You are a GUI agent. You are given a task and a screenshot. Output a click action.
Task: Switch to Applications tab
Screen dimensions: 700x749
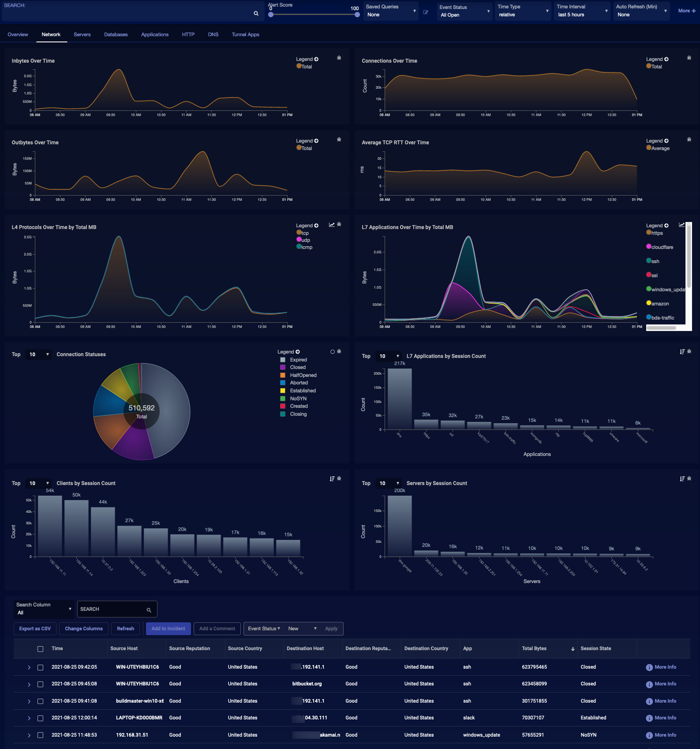tap(155, 34)
